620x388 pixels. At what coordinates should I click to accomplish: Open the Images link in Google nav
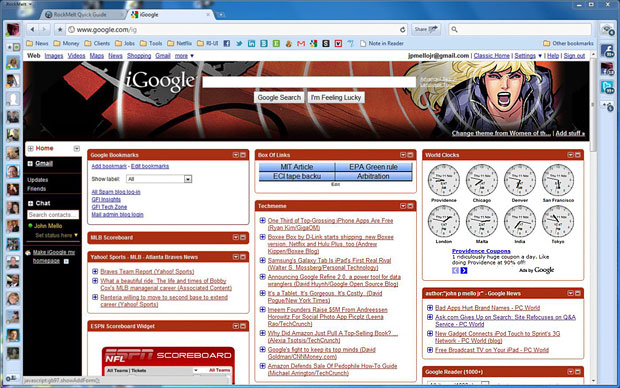point(54,56)
